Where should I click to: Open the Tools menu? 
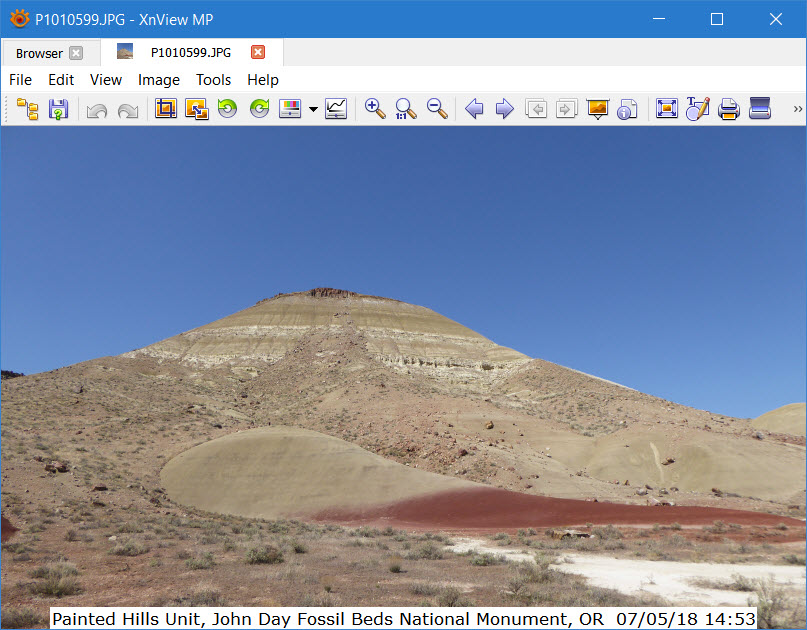[x=214, y=80]
